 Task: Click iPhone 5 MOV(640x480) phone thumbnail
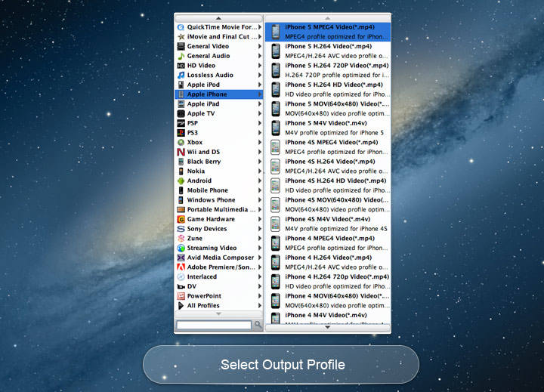276,109
